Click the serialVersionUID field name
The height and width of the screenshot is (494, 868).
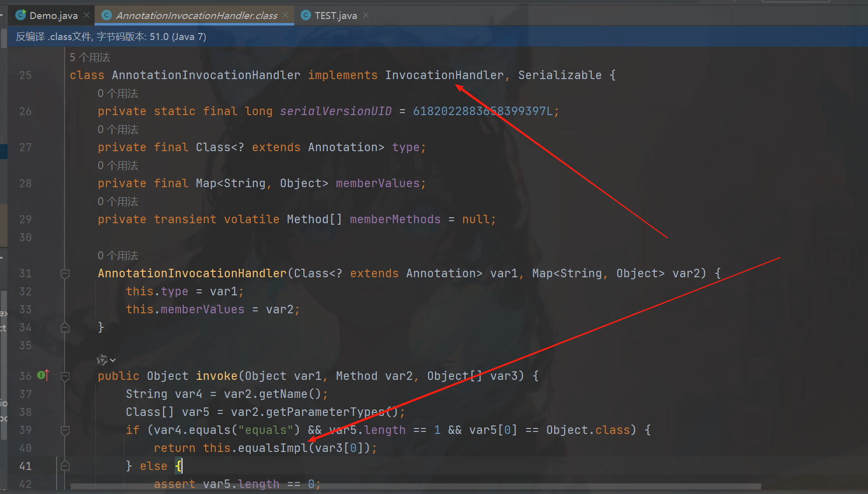[x=336, y=111]
